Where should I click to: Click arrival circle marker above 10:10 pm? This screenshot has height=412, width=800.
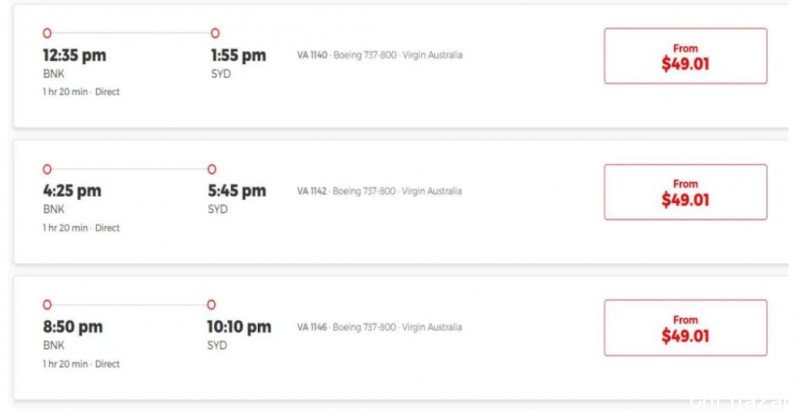click(x=211, y=304)
